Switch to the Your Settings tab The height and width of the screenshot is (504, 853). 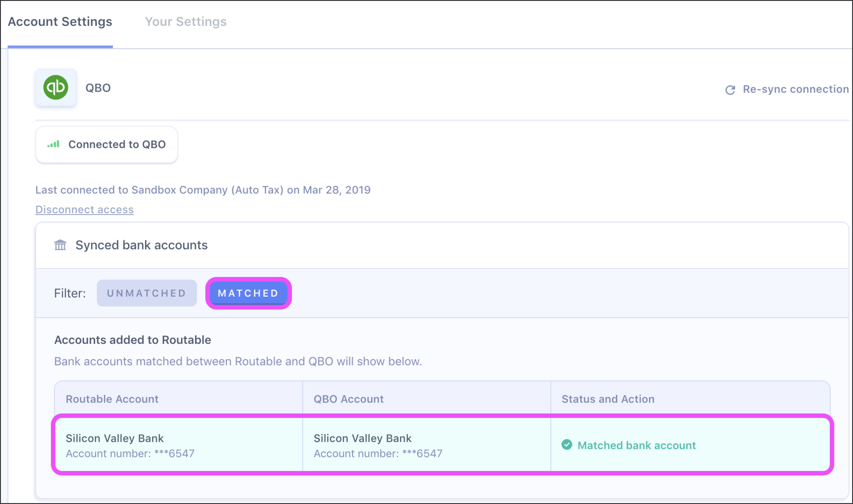point(185,22)
